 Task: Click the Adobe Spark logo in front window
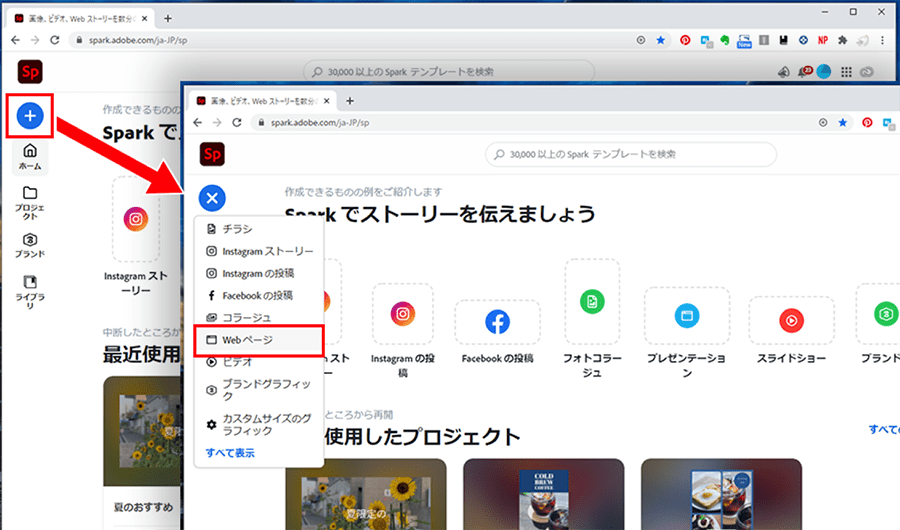[212, 154]
